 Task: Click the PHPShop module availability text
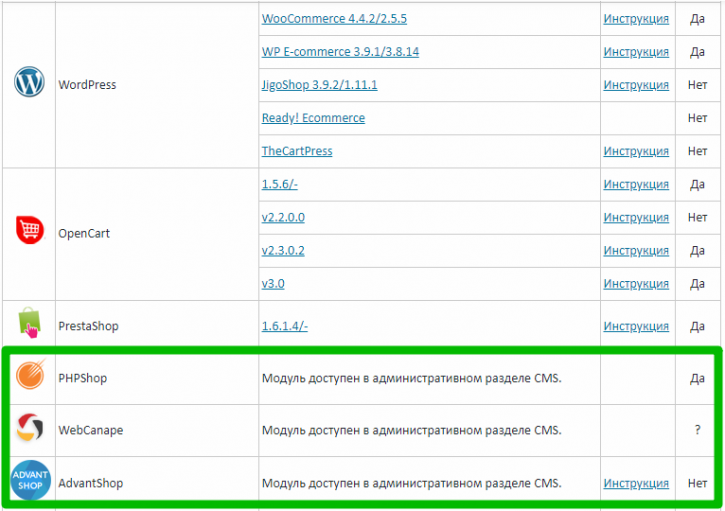point(412,378)
